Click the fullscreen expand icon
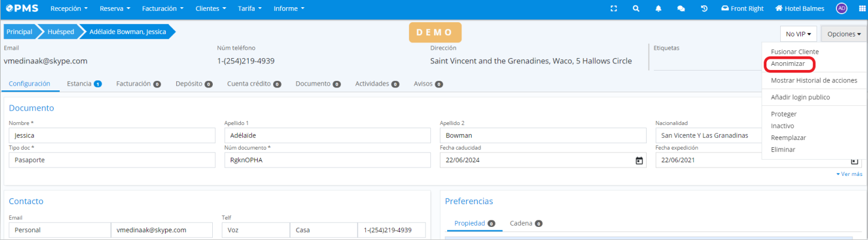Viewport: 868px width, 240px height. click(613, 8)
